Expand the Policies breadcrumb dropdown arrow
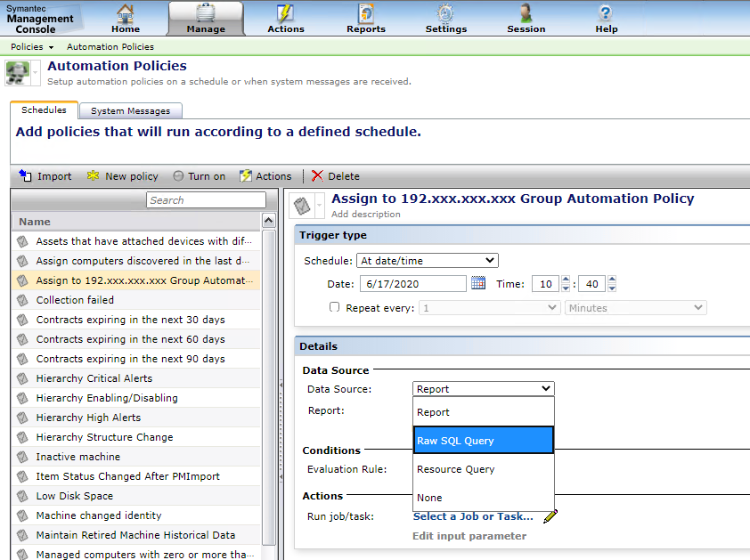The image size is (750, 560). coord(51,47)
